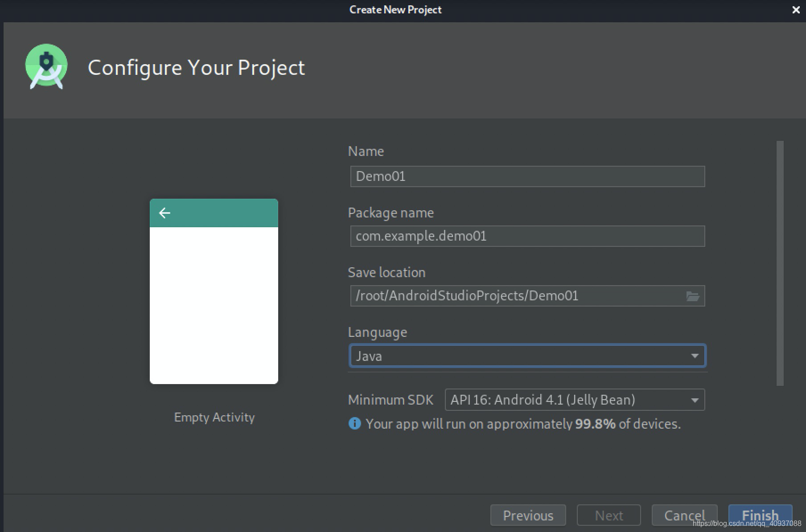Click the Save location label
The height and width of the screenshot is (532, 806).
click(387, 272)
